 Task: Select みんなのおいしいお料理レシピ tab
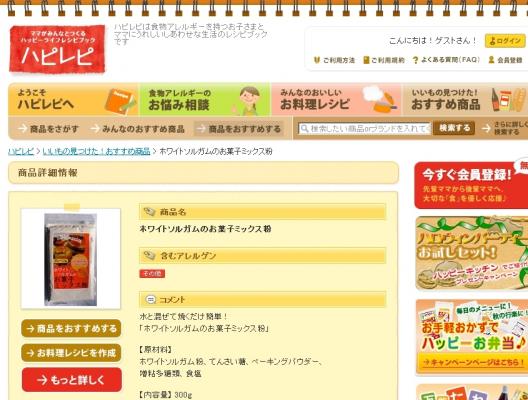pos(336,100)
